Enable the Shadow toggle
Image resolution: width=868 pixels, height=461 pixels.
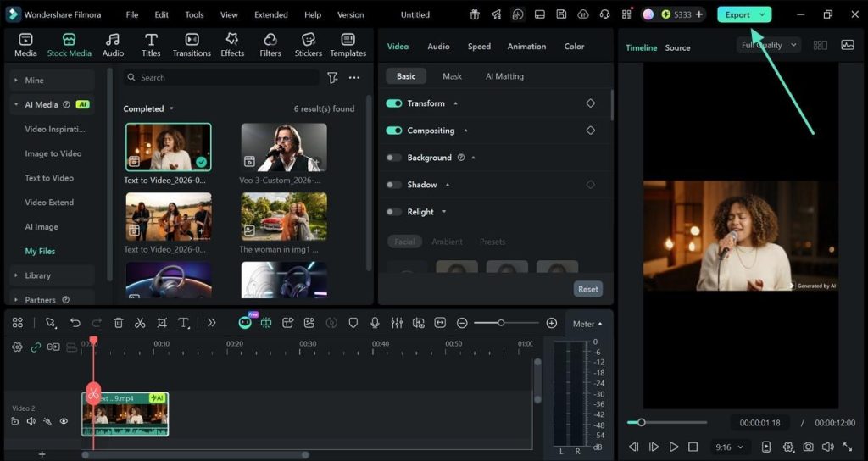point(393,185)
